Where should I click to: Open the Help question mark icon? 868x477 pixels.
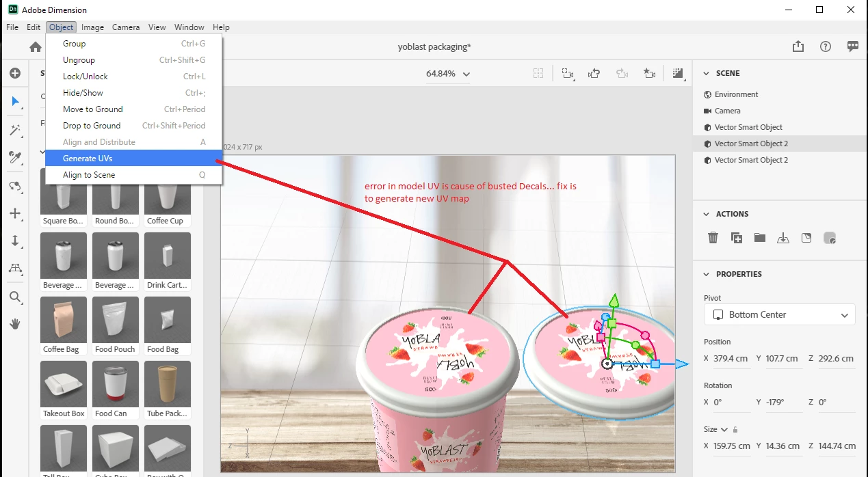point(826,46)
